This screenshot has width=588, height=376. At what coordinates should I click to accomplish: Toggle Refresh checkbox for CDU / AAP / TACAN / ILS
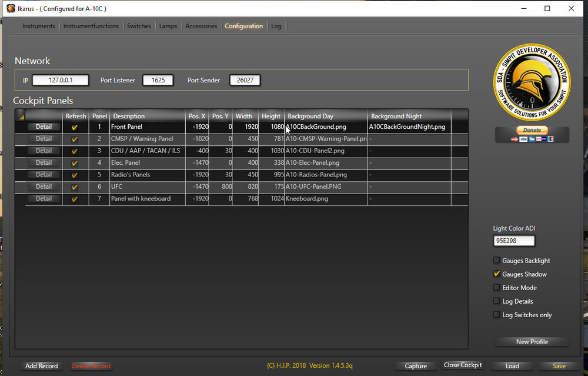[75, 151]
